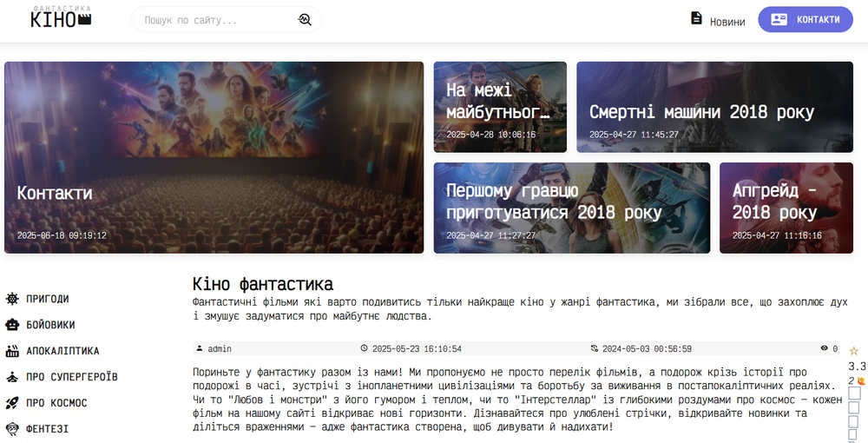Open the Апокаліптика category

point(62,351)
